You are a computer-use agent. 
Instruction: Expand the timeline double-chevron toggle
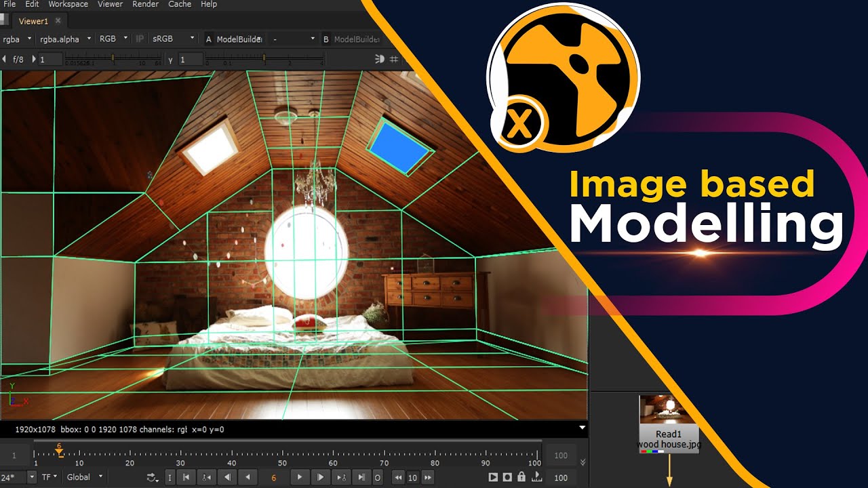[x=583, y=462]
